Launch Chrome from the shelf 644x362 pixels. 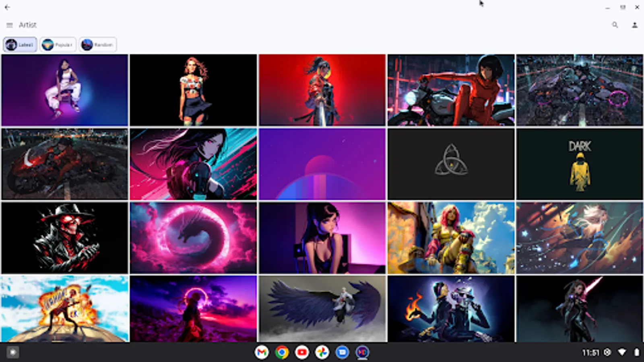282,352
